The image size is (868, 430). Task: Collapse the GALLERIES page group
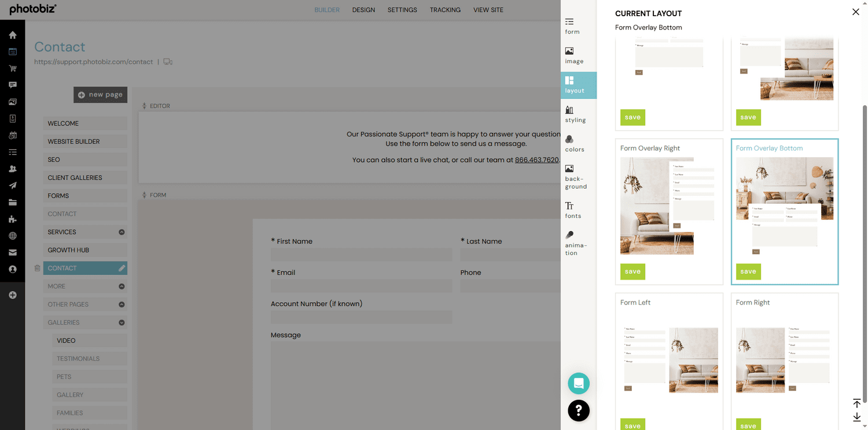[x=122, y=323]
